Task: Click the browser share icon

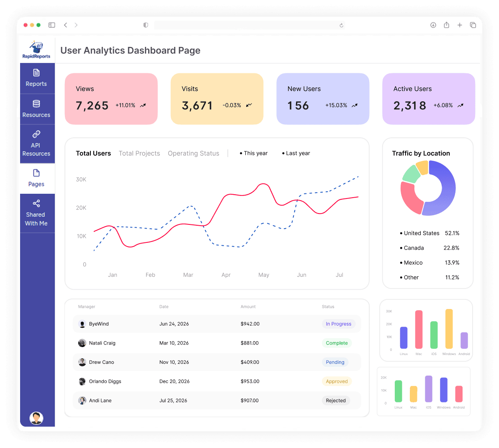Action: (447, 25)
